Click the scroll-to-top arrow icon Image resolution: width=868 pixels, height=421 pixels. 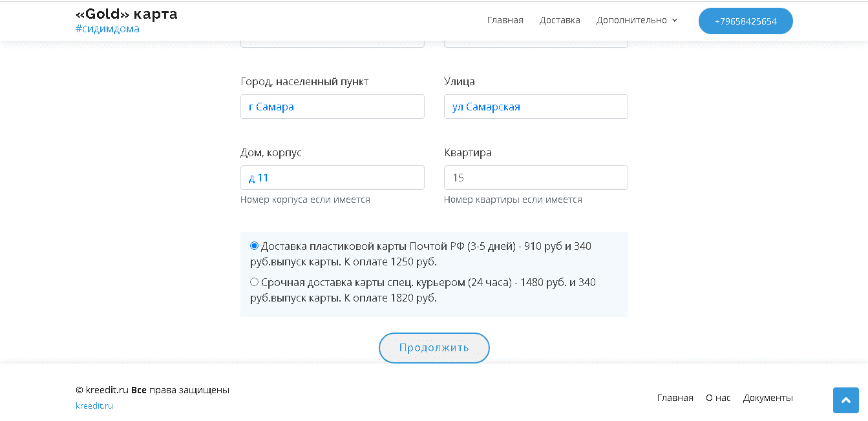point(845,400)
